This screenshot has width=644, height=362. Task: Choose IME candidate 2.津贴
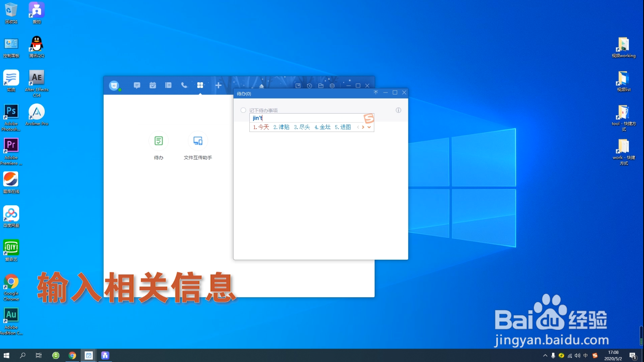[x=281, y=127]
